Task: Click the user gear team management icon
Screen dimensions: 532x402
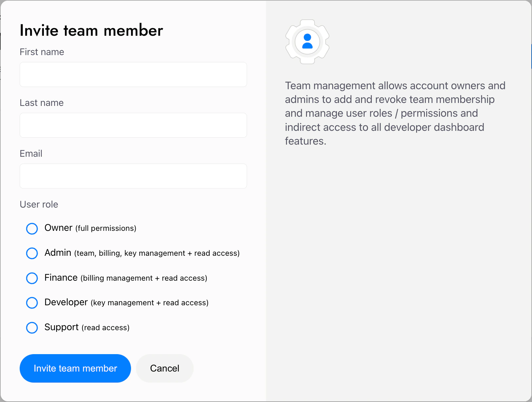Action: coord(307,42)
